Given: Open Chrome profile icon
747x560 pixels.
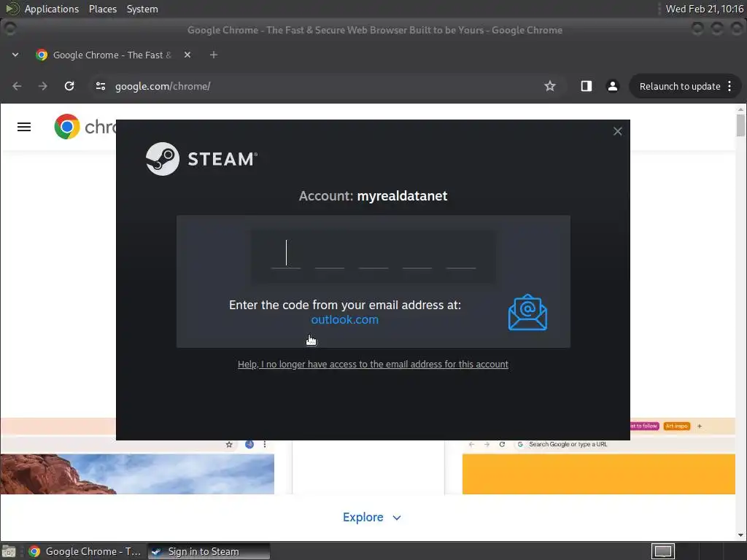Looking at the screenshot, I should tap(613, 86).
